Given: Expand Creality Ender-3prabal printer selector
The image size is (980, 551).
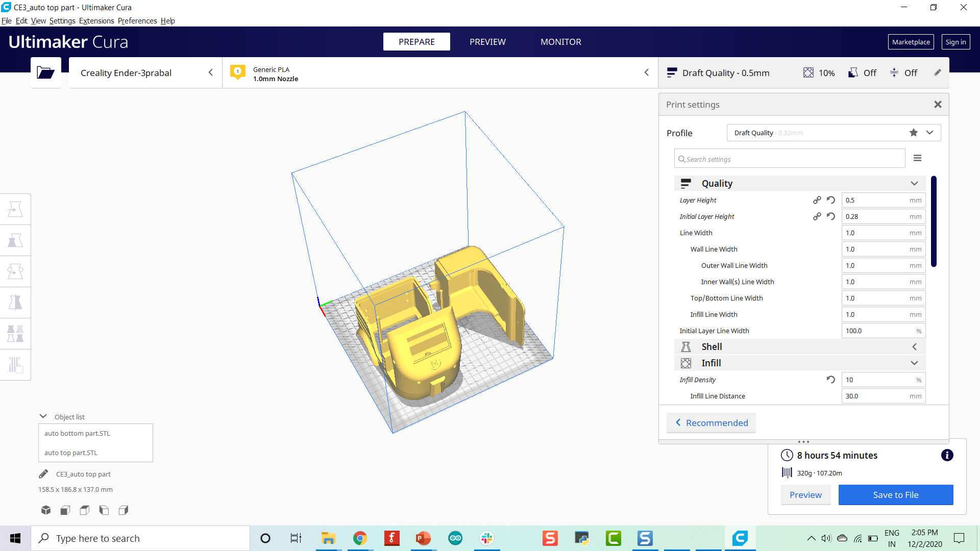Looking at the screenshot, I should (145, 73).
